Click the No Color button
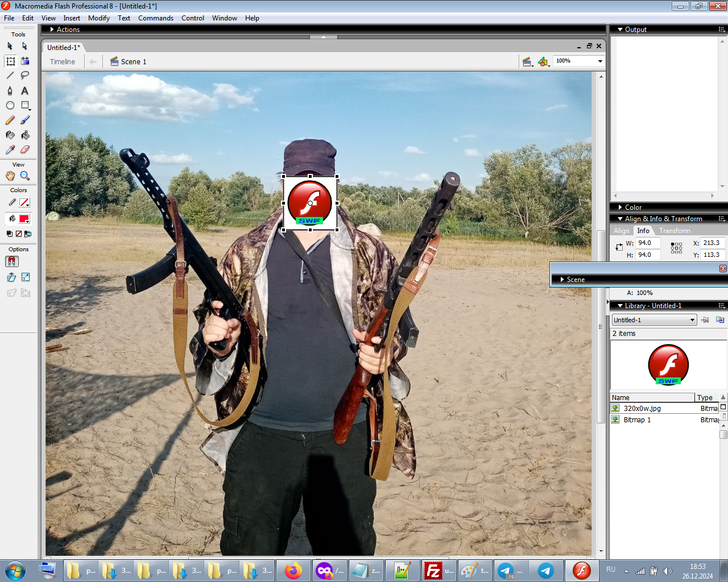The width and height of the screenshot is (728, 582). click(x=19, y=234)
